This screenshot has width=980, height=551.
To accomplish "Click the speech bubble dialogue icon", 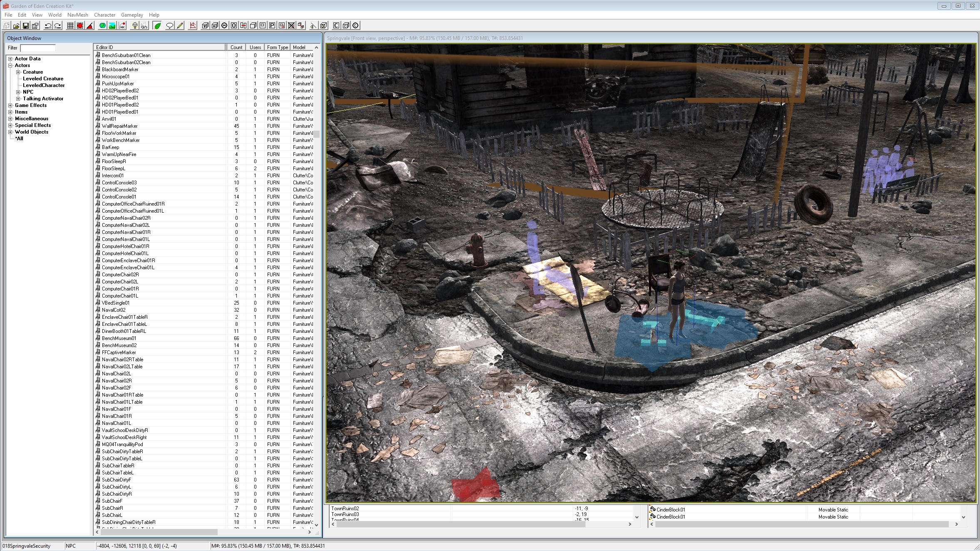I will coord(169,26).
